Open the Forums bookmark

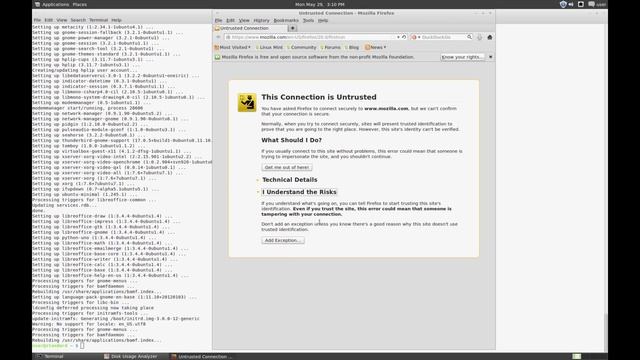point(331,47)
